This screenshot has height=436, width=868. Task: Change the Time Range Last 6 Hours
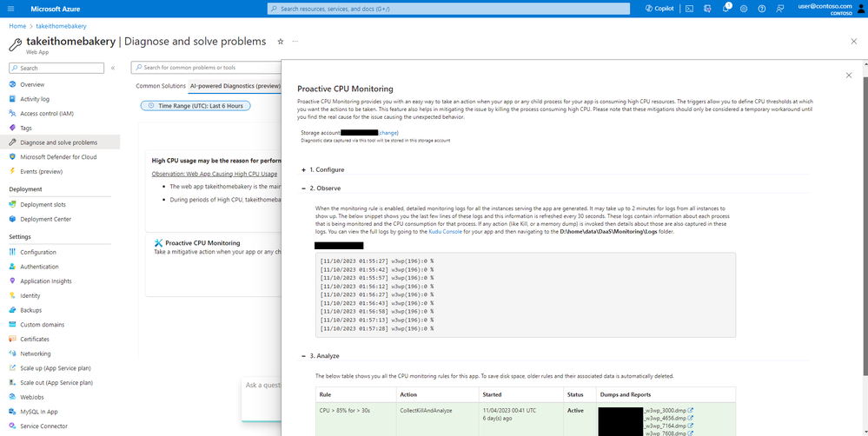(x=195, y=105)
